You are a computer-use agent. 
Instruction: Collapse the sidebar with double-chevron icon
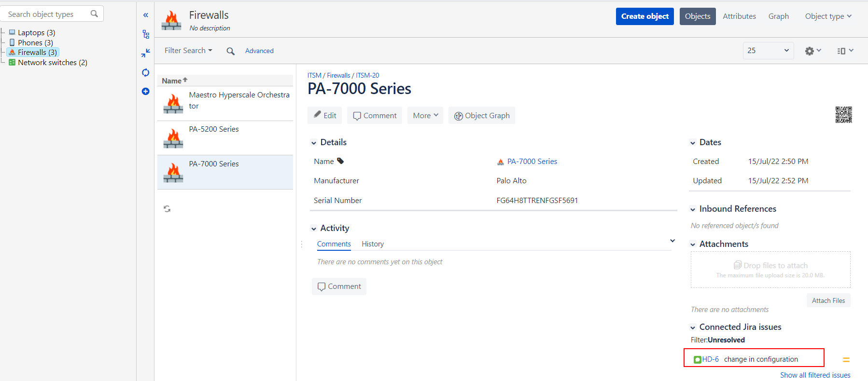(145, 15)
